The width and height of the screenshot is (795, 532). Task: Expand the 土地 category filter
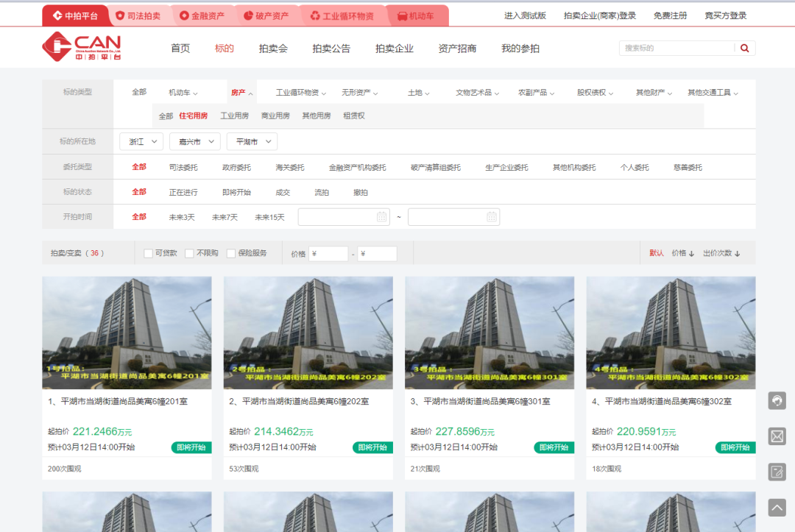(x=419, y=93)
